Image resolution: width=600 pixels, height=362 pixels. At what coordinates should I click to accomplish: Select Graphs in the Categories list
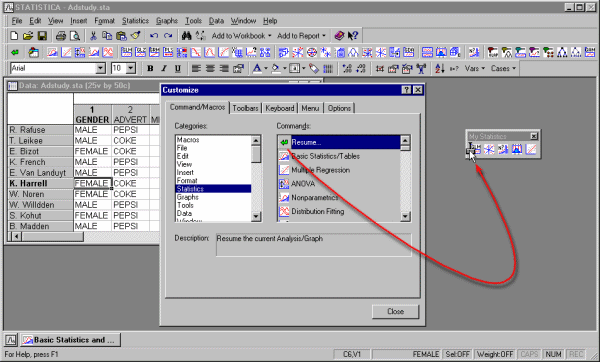[x=188, y=197]
